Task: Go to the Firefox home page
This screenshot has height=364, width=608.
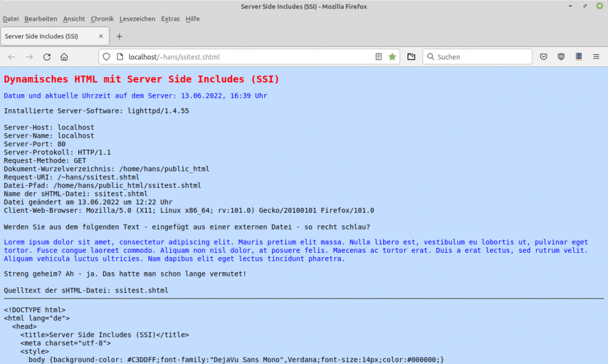Action: [x=64, y=57]
